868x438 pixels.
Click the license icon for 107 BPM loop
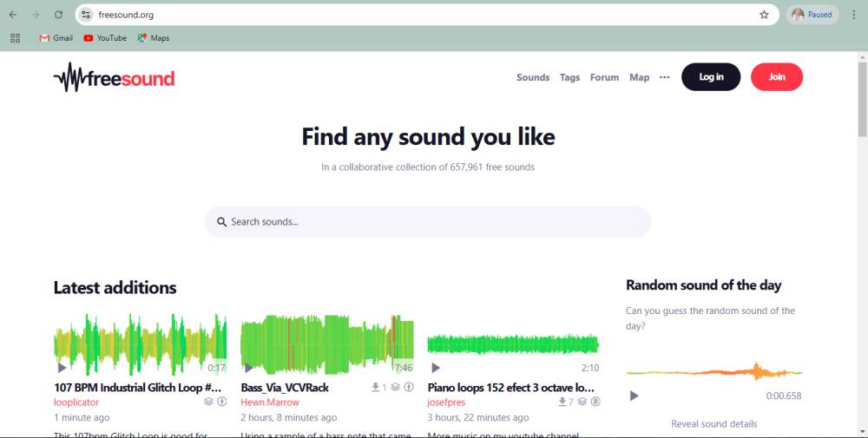tap(221, 402)
